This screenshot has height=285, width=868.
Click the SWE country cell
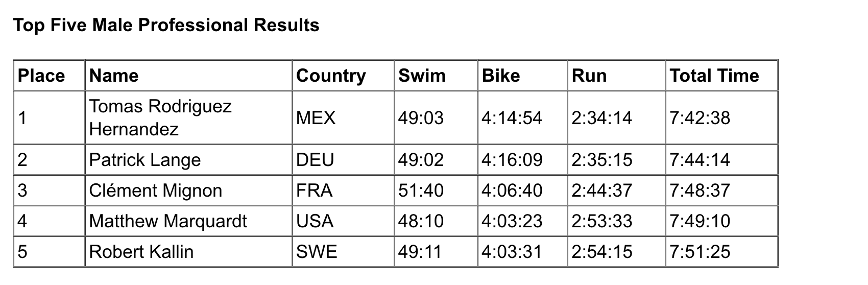coord(343,252)
